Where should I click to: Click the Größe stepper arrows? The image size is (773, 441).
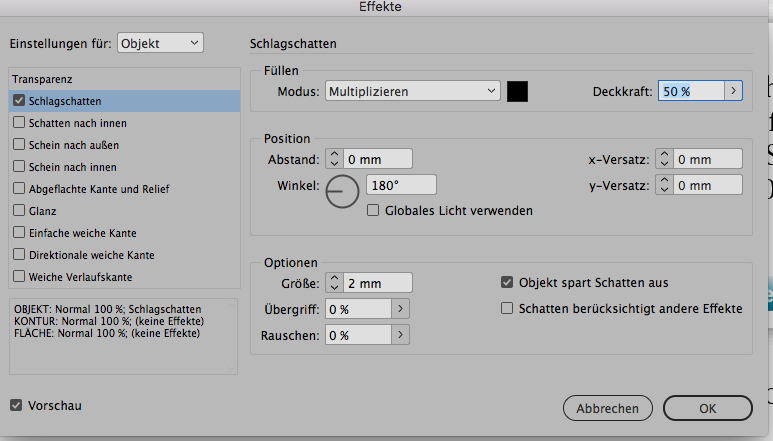coord(334,283)
